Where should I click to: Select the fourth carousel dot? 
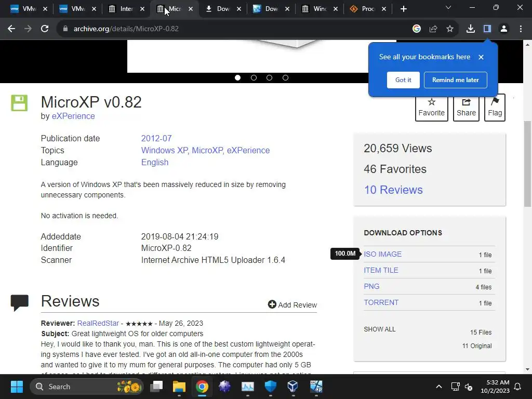click(x=285, y=78)
